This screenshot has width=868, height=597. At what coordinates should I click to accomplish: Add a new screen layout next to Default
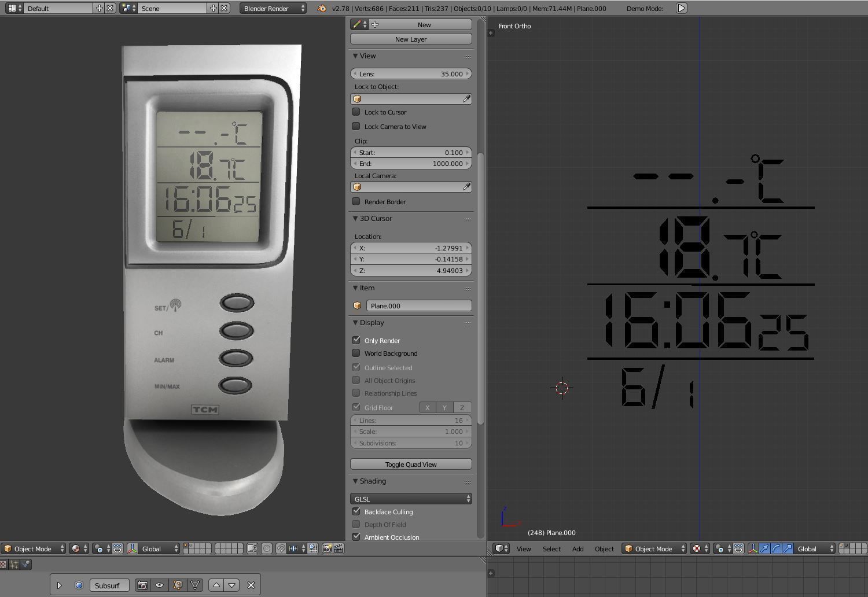pos(99,8)
